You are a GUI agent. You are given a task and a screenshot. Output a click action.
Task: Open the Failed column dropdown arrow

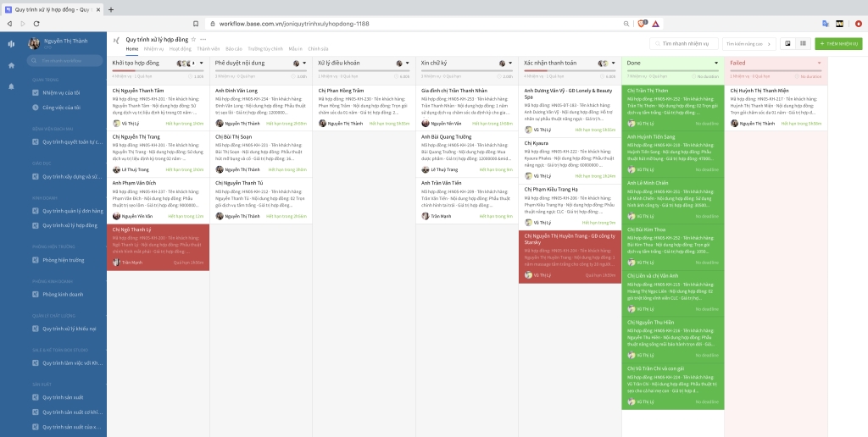pos(819,64)
